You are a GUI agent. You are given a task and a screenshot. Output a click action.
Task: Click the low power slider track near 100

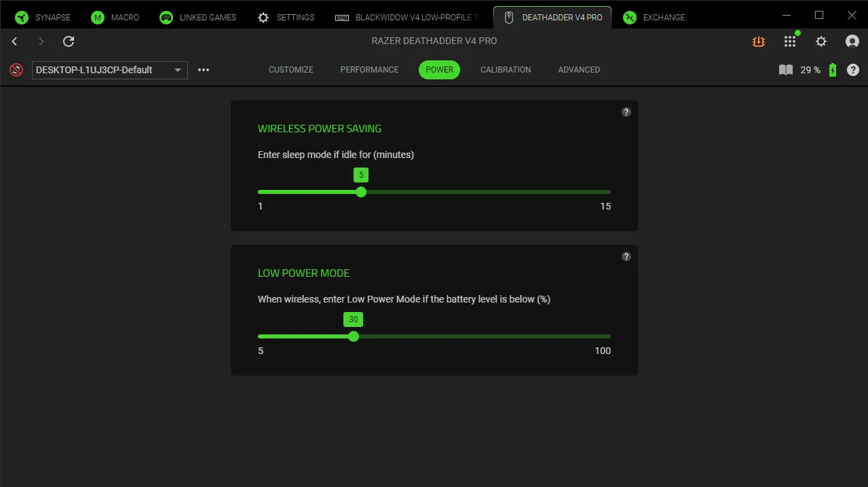tap(606, 336)
